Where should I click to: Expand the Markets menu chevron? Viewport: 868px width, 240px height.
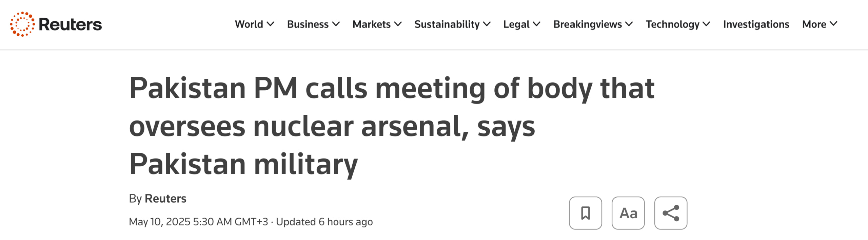coord(398,24)
